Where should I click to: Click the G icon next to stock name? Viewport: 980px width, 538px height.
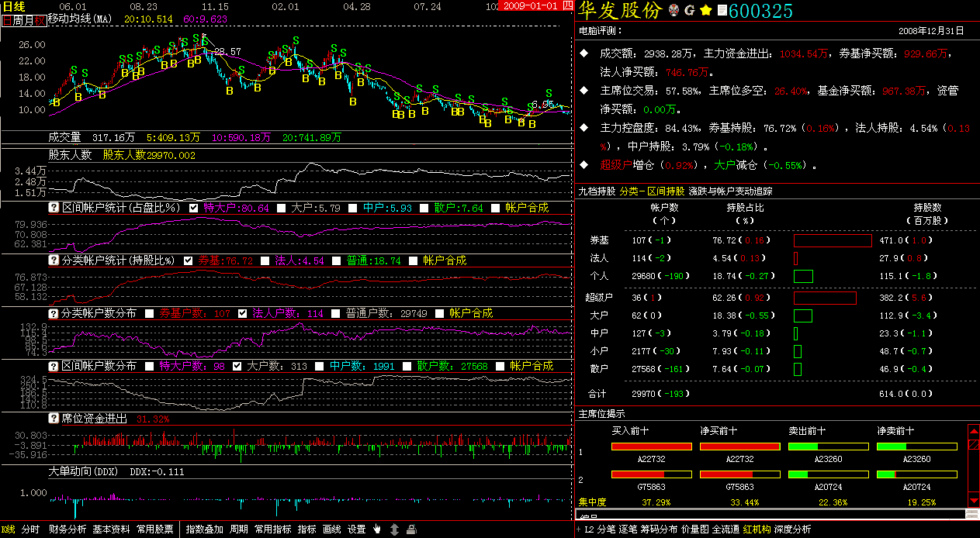pyautogui.click(x=688, y=11)
